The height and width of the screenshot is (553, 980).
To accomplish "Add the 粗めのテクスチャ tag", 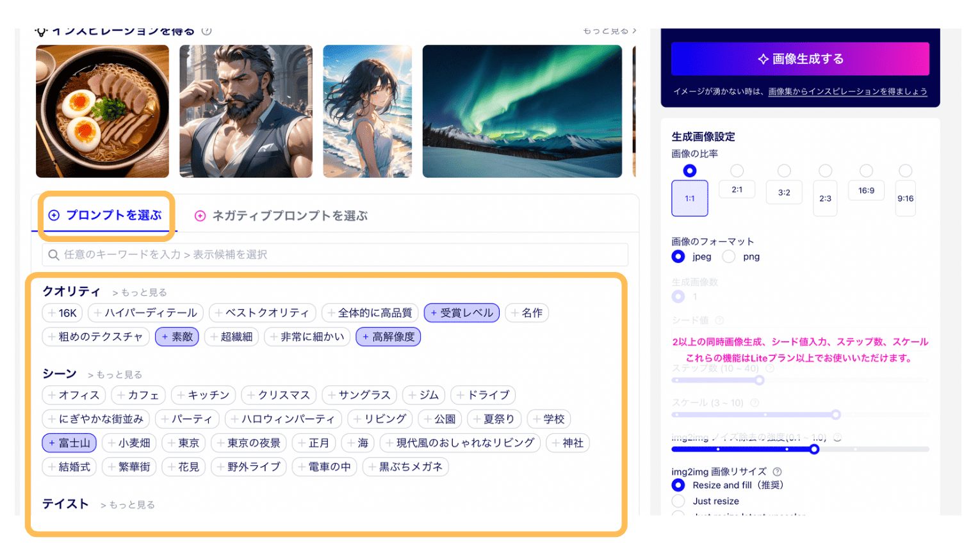I will (x=95, y=337).
